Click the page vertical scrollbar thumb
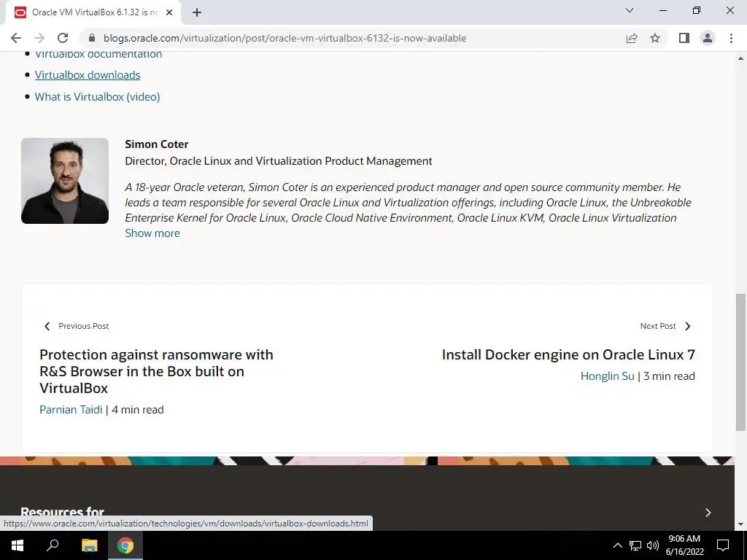747x560 pixels. click(x=741, y=362)
